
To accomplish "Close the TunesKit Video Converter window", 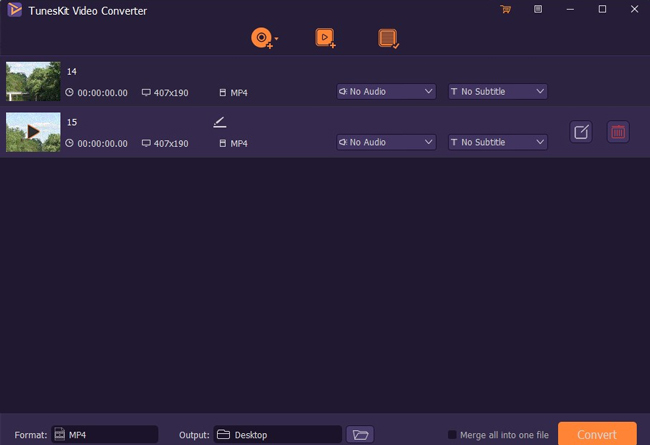I will point(634,9).
